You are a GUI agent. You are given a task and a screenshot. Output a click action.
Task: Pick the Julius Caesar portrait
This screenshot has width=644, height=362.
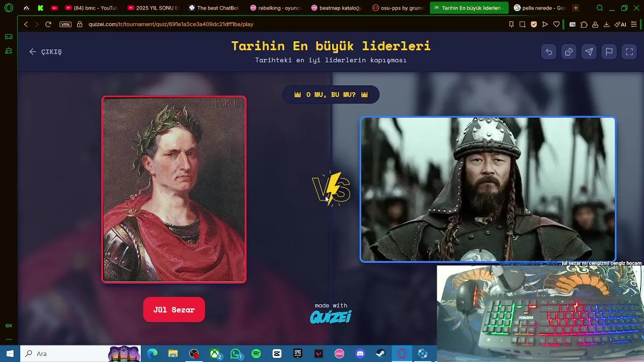174,190
